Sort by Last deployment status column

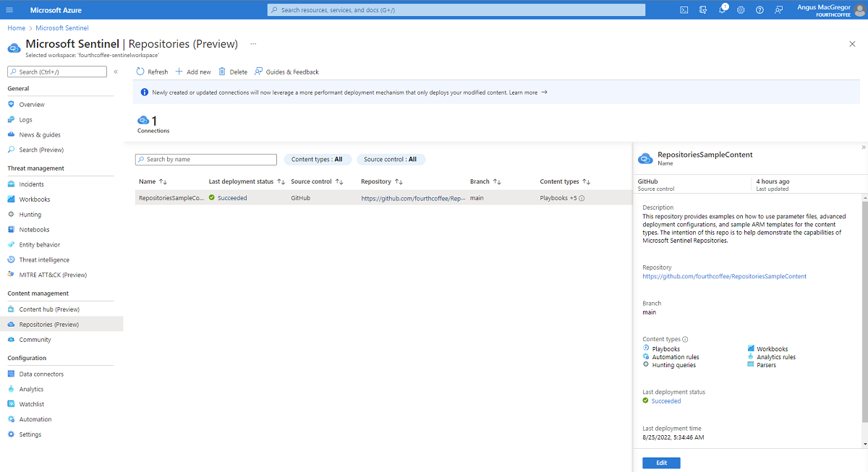coord(247,181)
